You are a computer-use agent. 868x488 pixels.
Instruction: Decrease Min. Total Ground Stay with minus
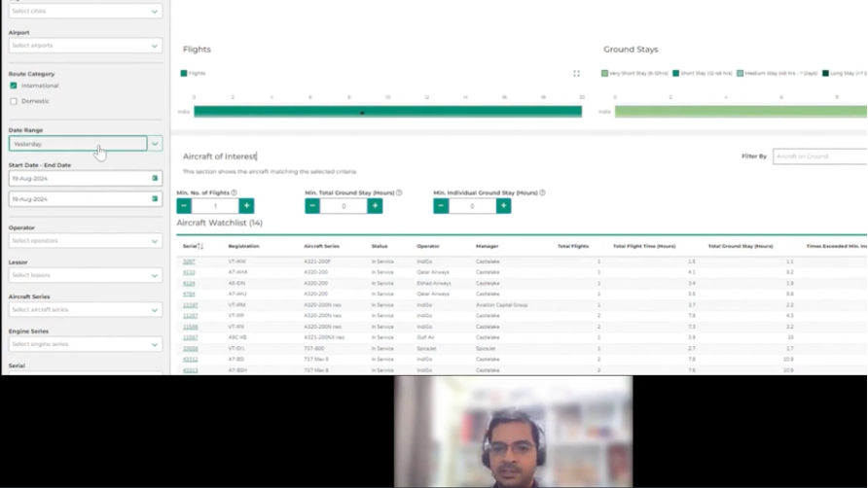312,206
